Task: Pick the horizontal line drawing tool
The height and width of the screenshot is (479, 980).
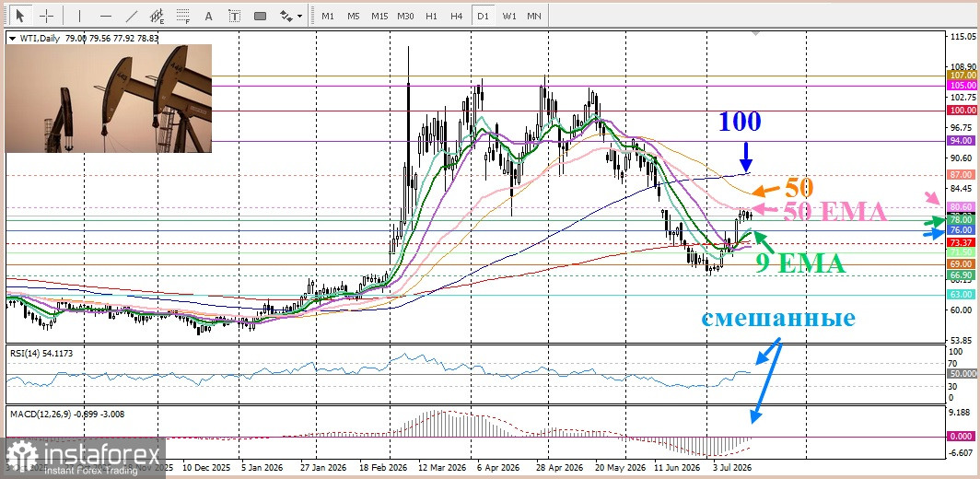Action: tap(106, 15)
